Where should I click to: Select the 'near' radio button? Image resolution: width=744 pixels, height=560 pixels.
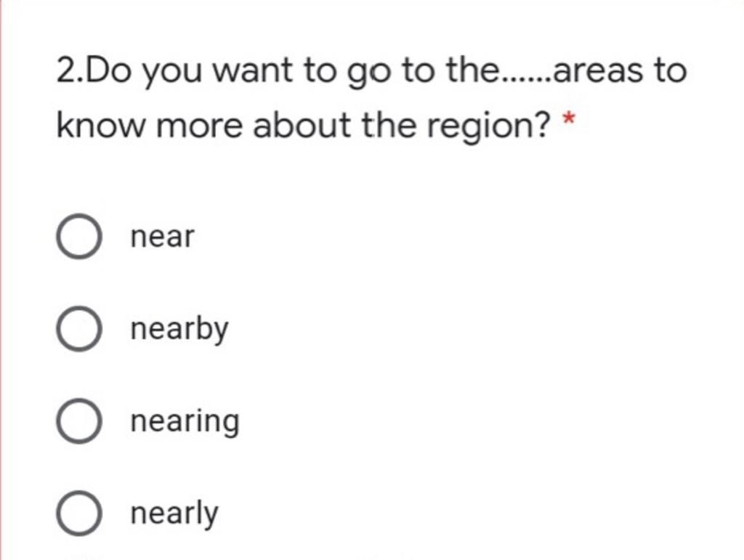(x=78, y=237)
